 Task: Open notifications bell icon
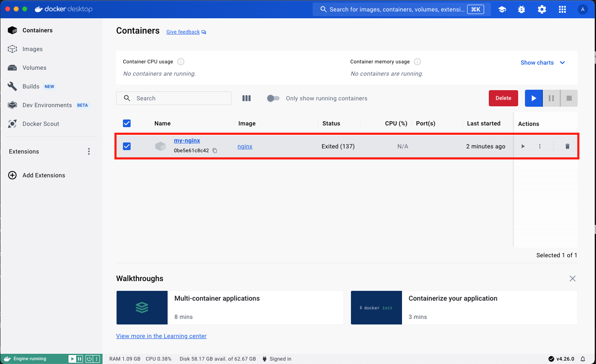click(x=583, y=359)
